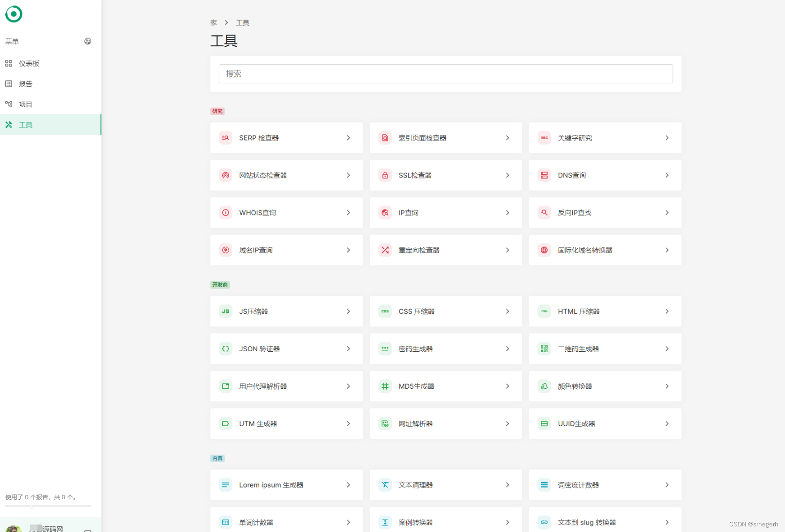Click the JS压缩器 JS icon
Viewport: 785px width, 532px height.
tap(225, 311)
